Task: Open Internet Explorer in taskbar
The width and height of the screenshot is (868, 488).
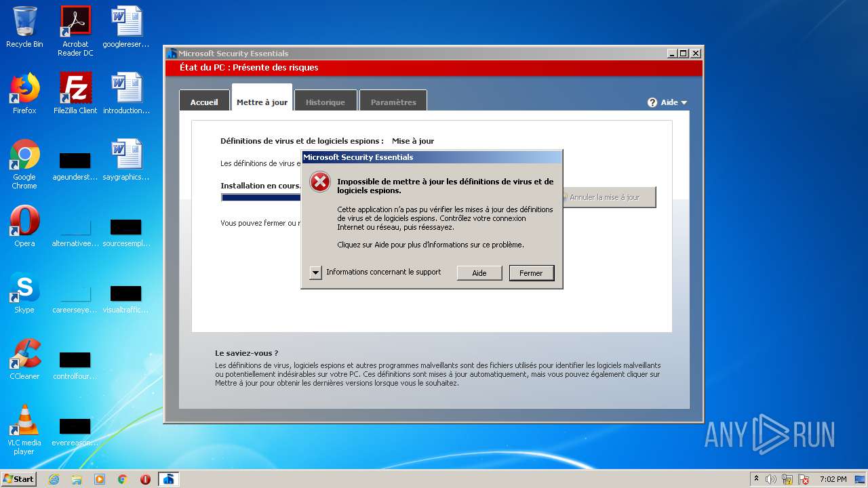Action: [x=54, y=479]
